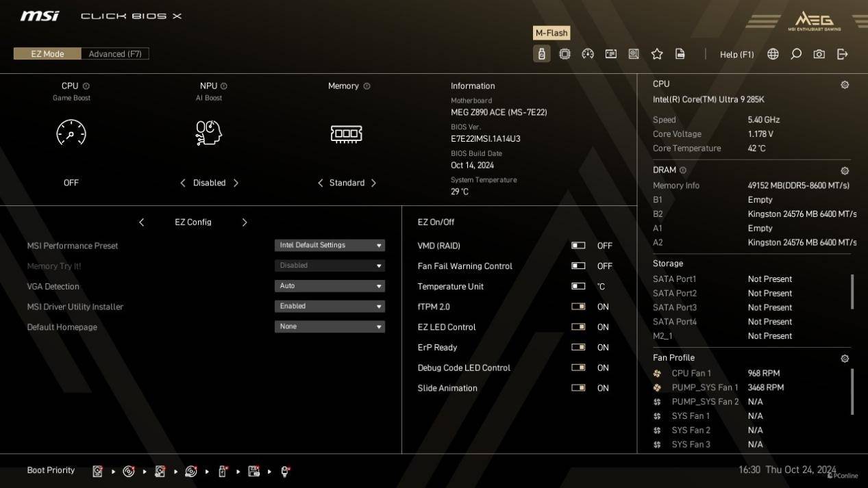Click the CPU Fan 1 fan icon
The height and width of the screenshot is (488, 868).
657,374
